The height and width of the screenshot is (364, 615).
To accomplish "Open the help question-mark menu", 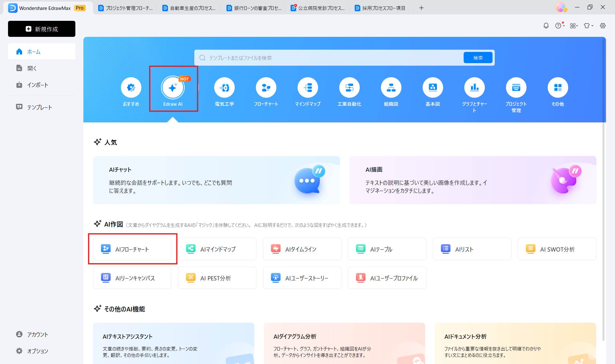I will point(560,26).
